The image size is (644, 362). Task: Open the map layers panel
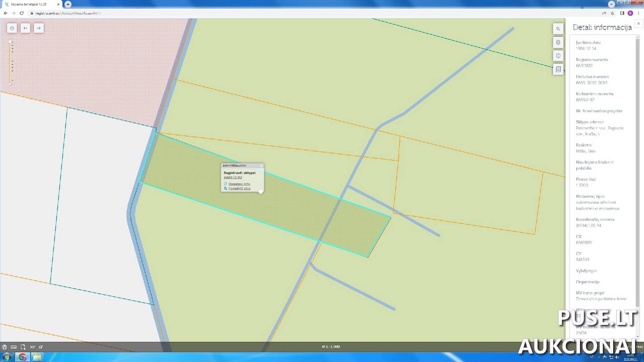[x=558, y=42]
